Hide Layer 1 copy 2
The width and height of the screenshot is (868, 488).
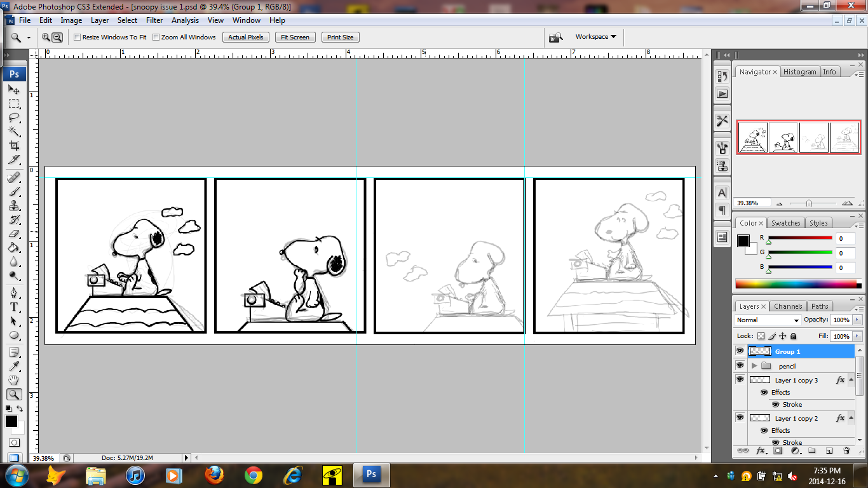[740, 417]
